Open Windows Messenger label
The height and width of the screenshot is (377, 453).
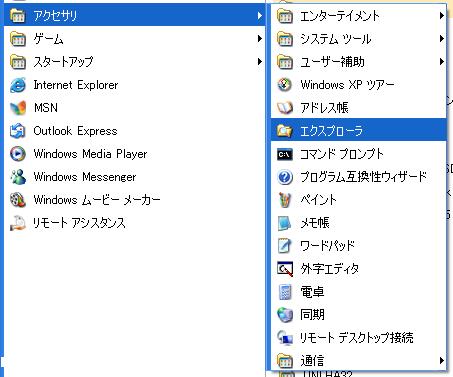85,177
